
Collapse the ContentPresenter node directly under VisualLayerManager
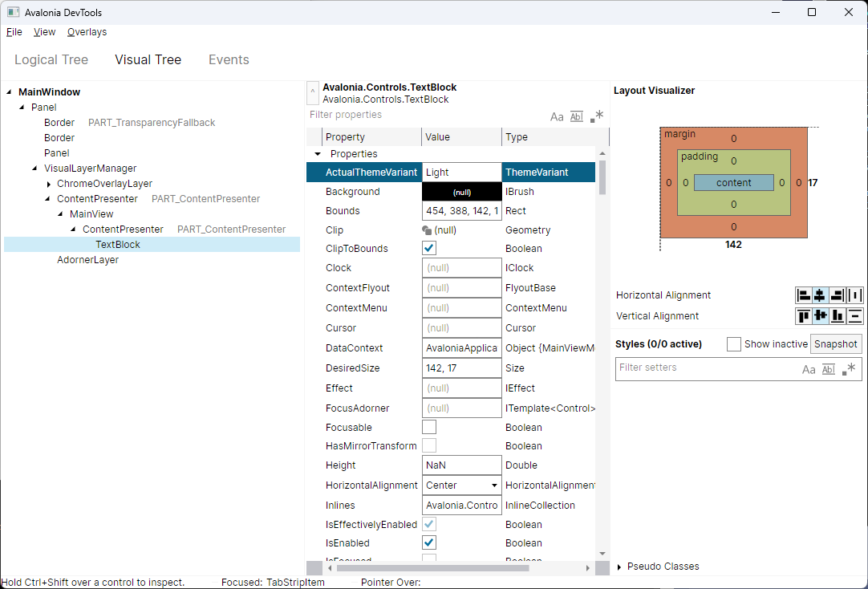47,199
